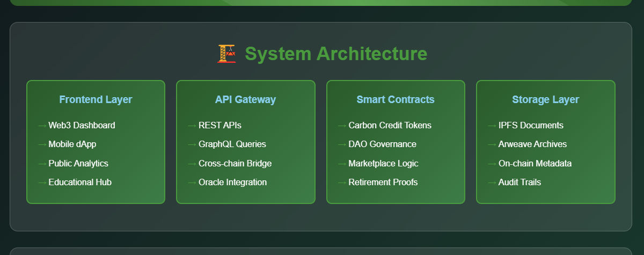644x255 pixels.
Task: Open the Educational Hub entry
Action: [x=80, y=182]
